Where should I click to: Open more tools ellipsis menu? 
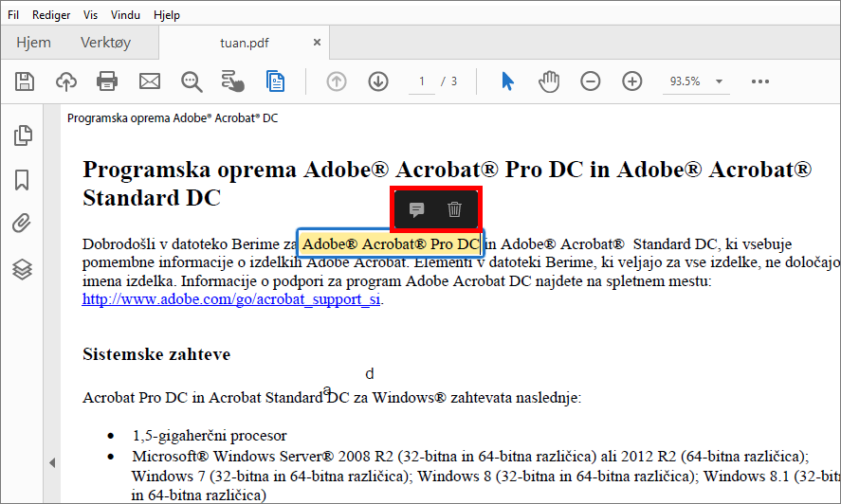click(x=760, y=81)
